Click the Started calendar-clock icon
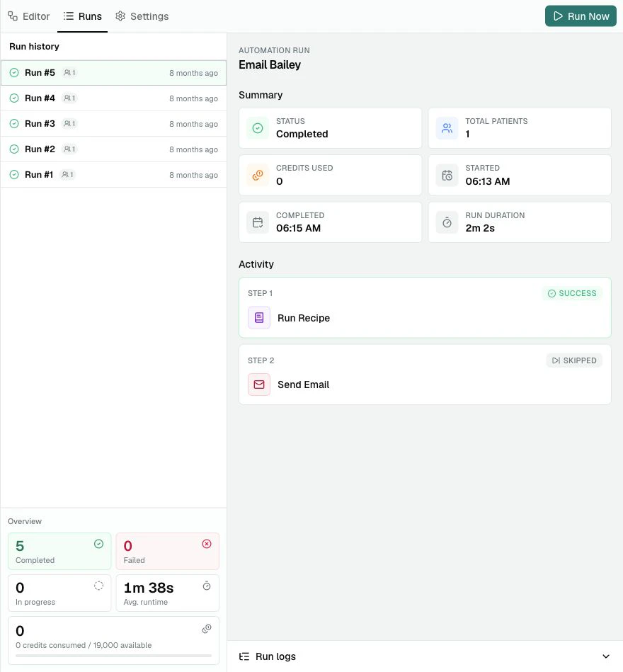Image resolution: width=623 pixels, height=672 pixels. (447, 176)
